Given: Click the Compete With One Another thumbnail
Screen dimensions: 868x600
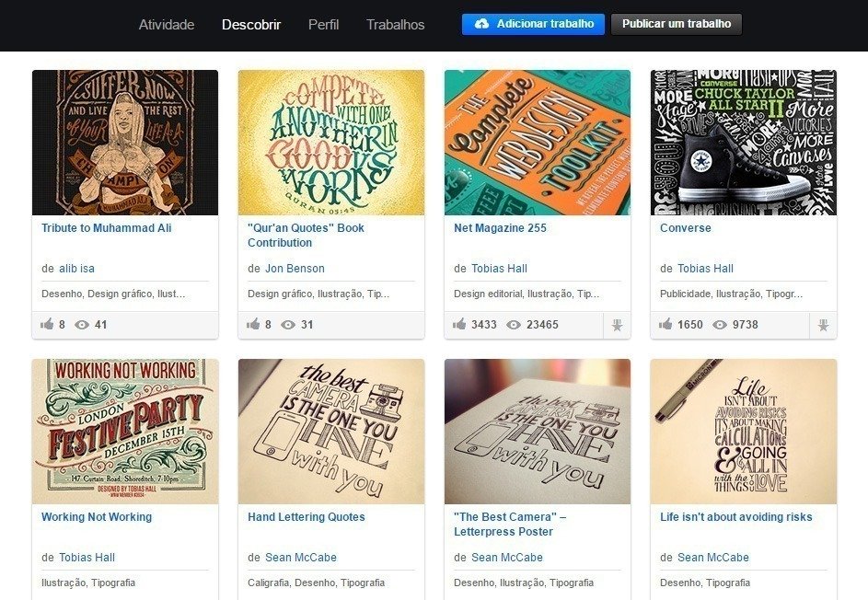Looking at the screenshot, I should click(x=331, y=143).
